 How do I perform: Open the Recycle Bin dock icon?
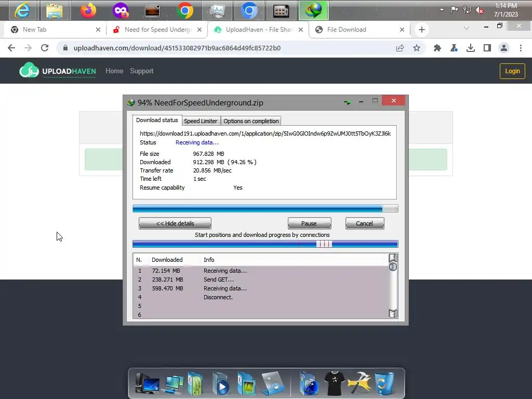(x=384, y=383)
